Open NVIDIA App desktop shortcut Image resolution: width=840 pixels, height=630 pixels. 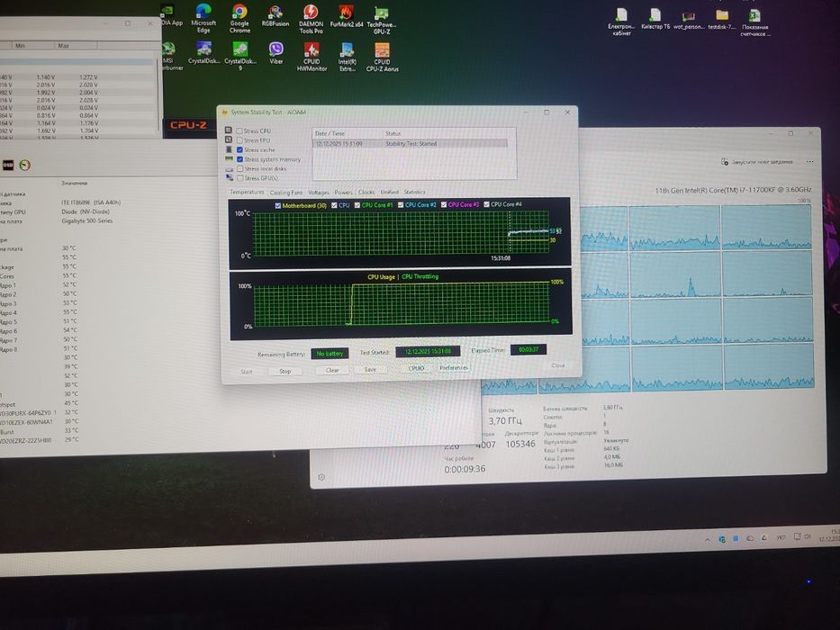(171, 15)
